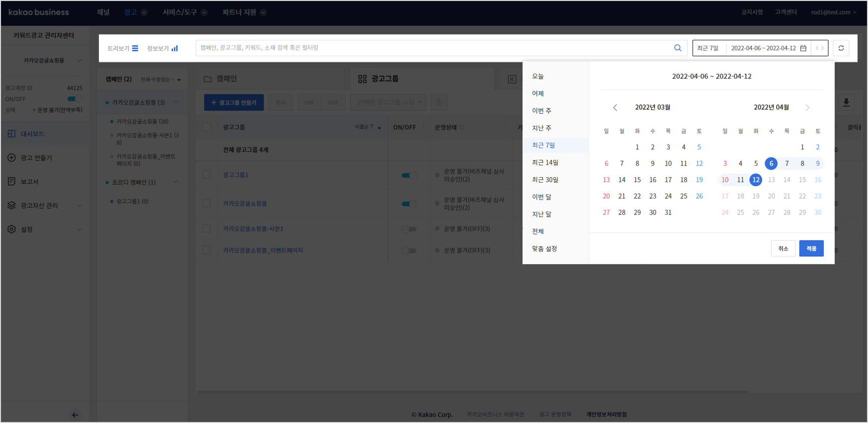868x423 pixels.
Task: Open the 카카오감귤쇼핑몰 account selector
Action: [x=52, y=60]
